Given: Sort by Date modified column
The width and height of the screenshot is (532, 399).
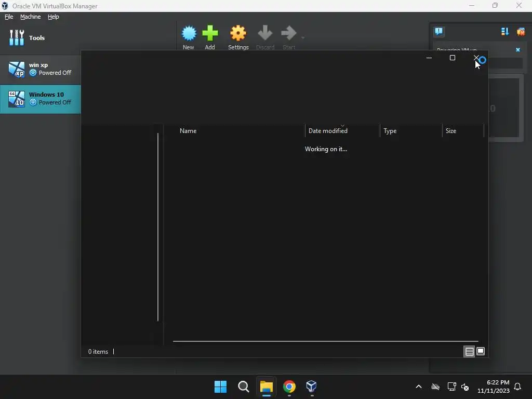Looking at the screenshot, I should pos(328,130).
